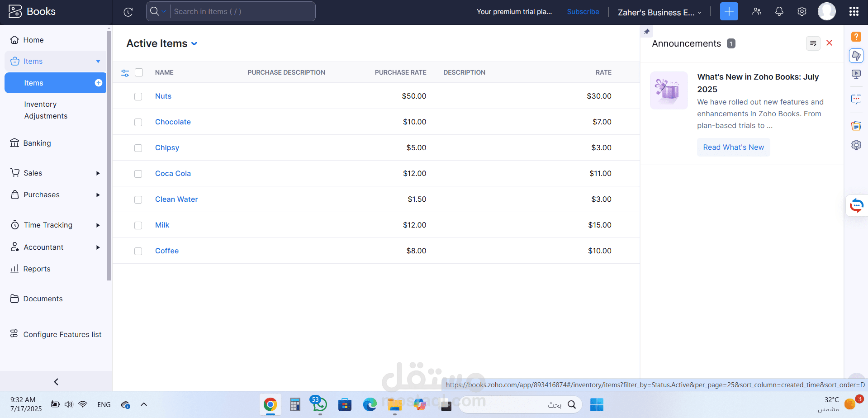Collapse the left sidebar with the arrow
Screen dimensions: 868x418
coord(56,382)
